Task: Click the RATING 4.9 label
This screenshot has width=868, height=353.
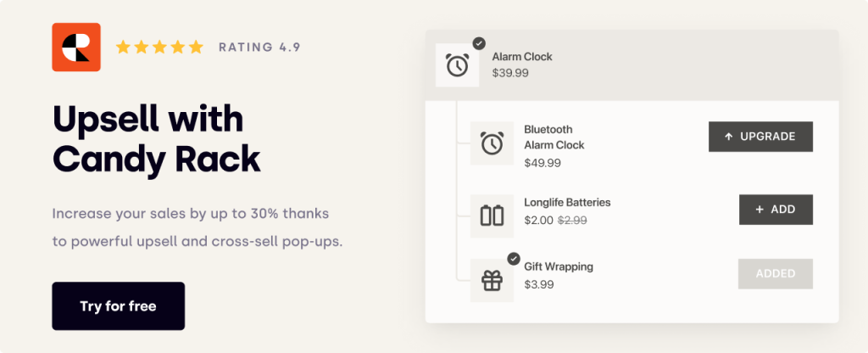Action: [x=259, y=48]
